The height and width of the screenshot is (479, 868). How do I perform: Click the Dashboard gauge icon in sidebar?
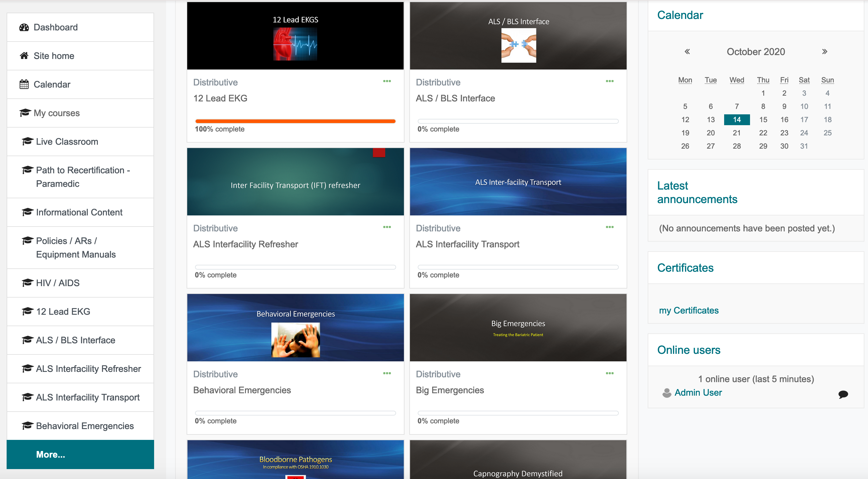24,27
